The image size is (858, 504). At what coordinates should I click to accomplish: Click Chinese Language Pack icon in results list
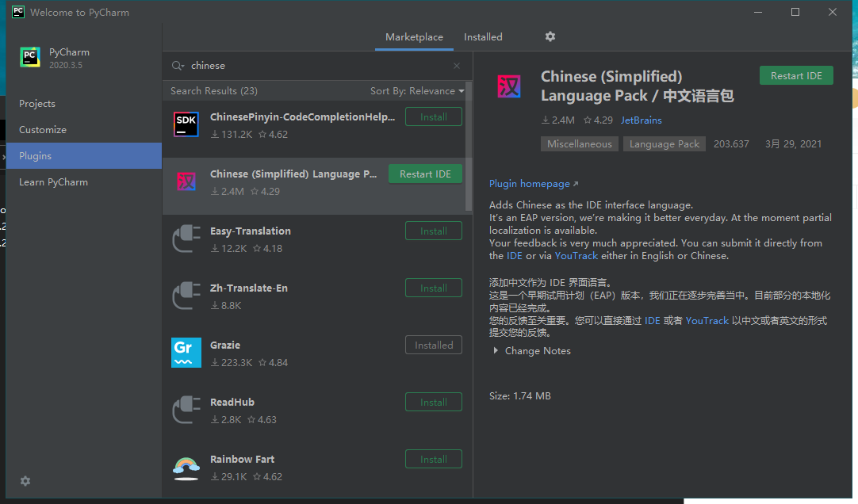tap(186, 181)
